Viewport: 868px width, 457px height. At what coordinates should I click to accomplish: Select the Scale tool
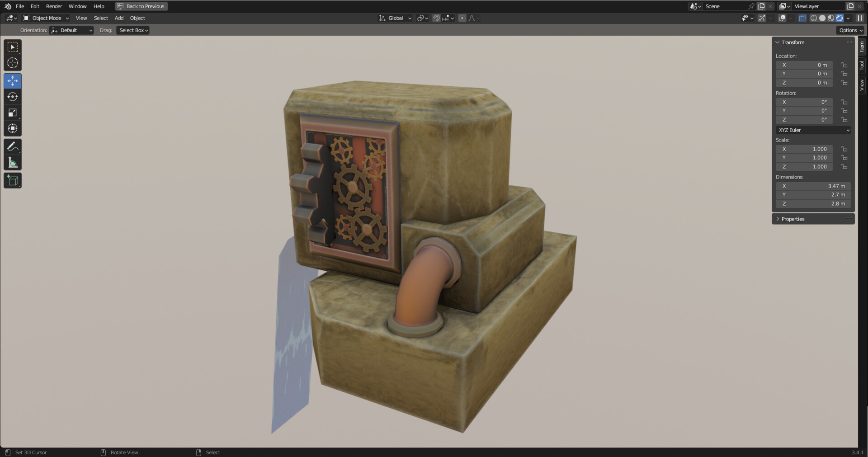click(13, 113)
